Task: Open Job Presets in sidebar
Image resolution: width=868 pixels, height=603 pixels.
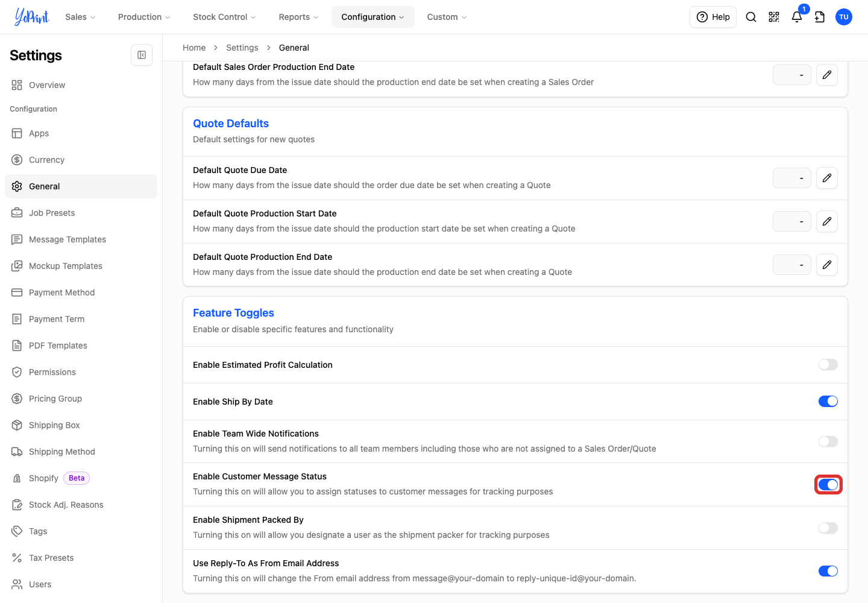Action: pos(81,213)
